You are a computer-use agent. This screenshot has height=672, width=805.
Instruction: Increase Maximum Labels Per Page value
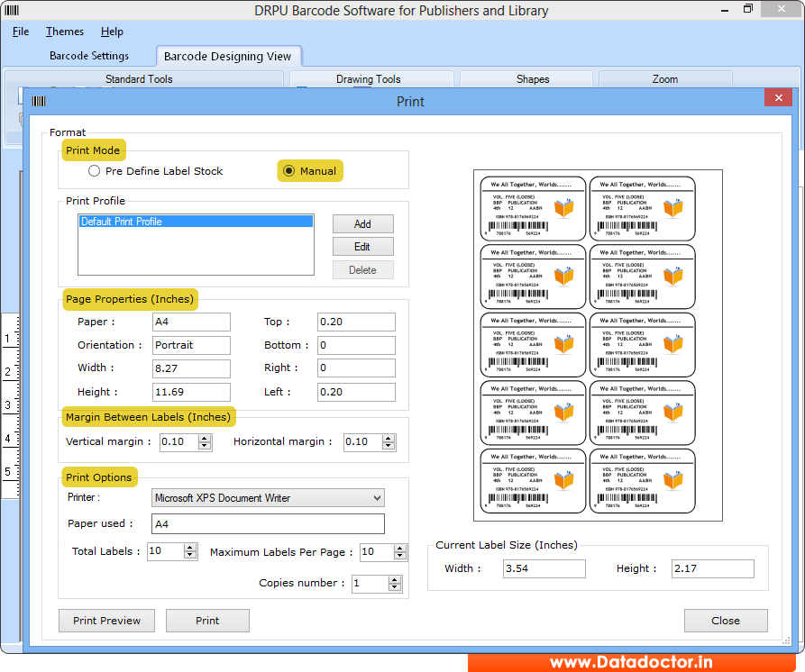click(400, 548)
